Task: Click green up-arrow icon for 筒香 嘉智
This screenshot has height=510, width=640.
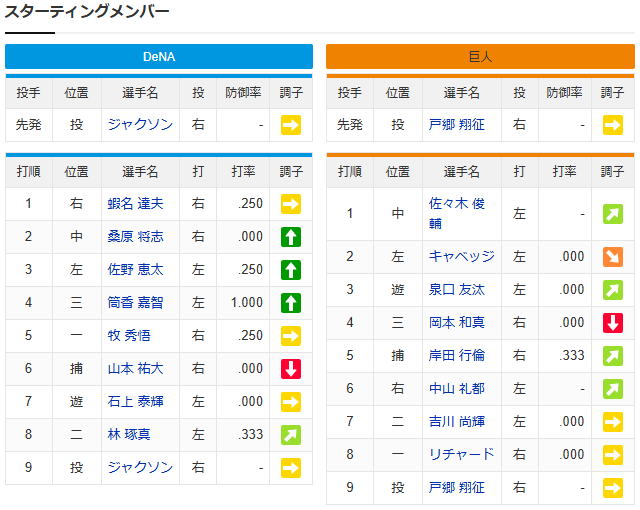Action: pos(291,303)
